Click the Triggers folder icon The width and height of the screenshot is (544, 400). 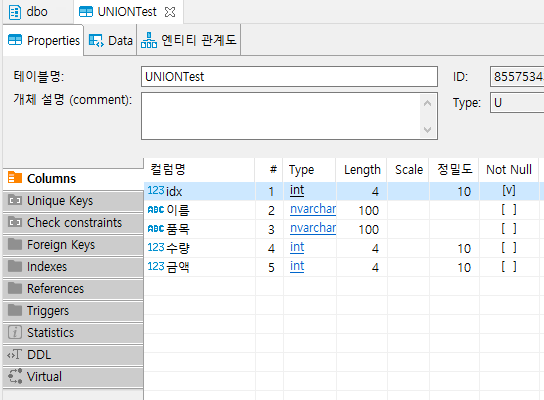pos(15,310)
